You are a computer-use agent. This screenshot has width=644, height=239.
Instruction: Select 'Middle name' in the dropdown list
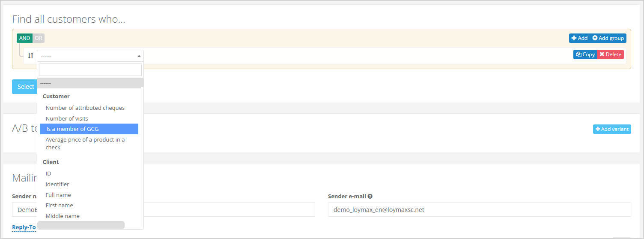pyautogui.click(x=63, y=216)
